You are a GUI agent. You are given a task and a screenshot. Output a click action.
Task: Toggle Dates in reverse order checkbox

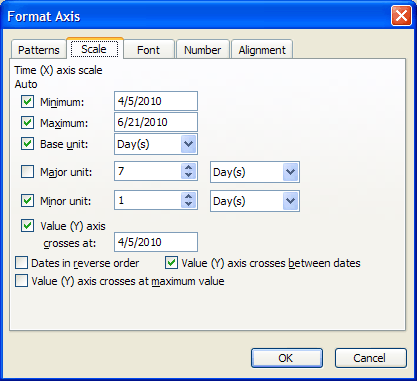[x=21, y=263]
